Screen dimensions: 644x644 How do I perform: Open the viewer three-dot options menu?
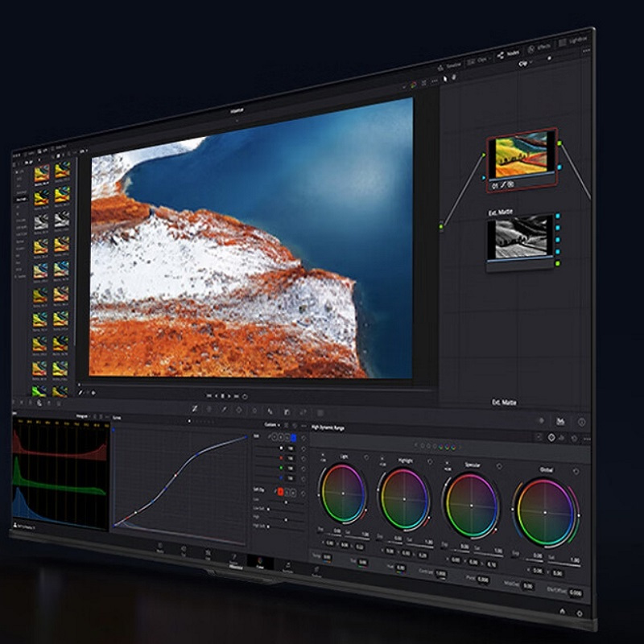[435, 81]
